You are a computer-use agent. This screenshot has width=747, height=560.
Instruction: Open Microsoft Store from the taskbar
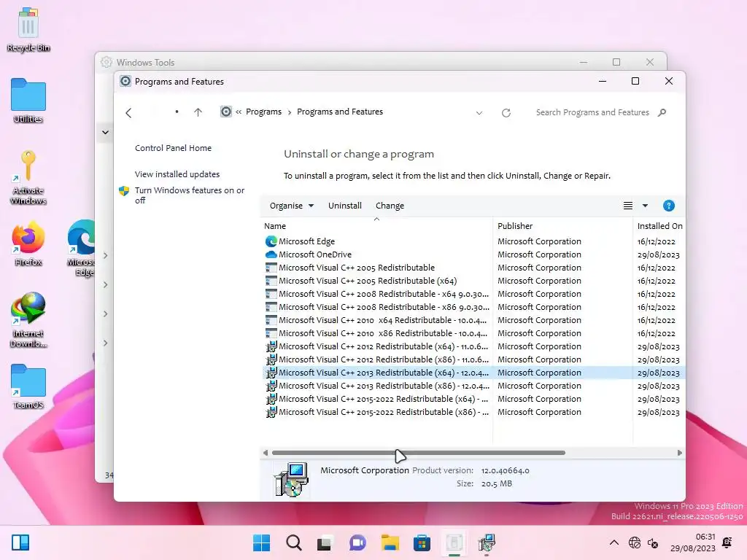[422, 542]
